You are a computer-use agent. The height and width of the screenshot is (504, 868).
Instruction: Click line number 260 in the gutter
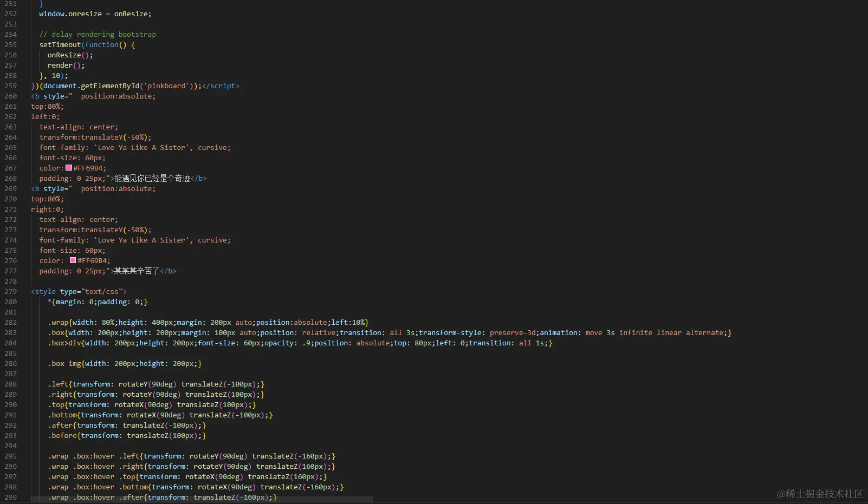[11, 96]
